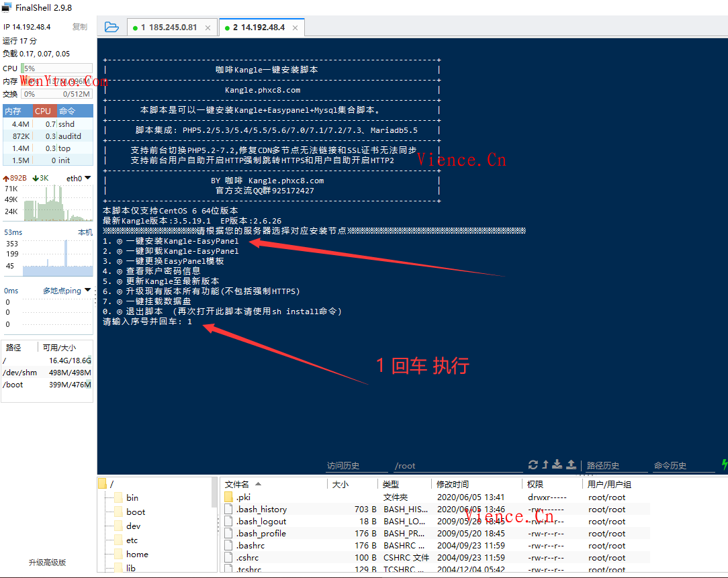728x578 pixels.
Task: Refresh the remote file listing
Action: [x=533, y=465]
